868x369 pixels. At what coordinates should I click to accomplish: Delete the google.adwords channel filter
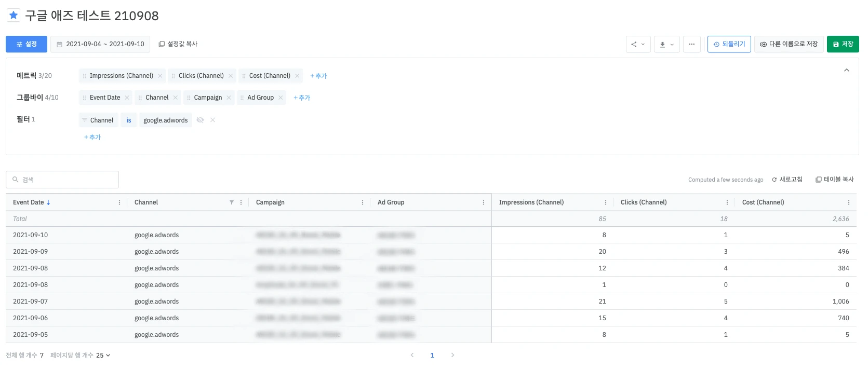pyautogui.click(x=212, y=120)
